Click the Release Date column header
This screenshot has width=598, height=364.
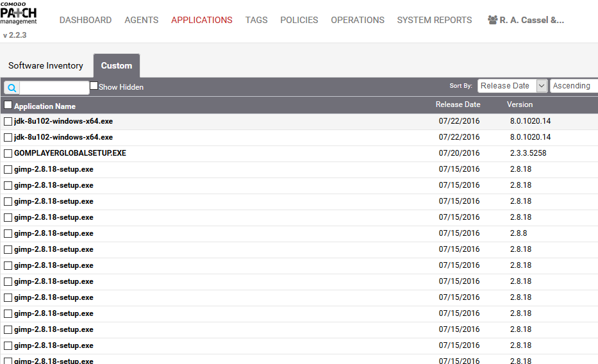[458, 104]
